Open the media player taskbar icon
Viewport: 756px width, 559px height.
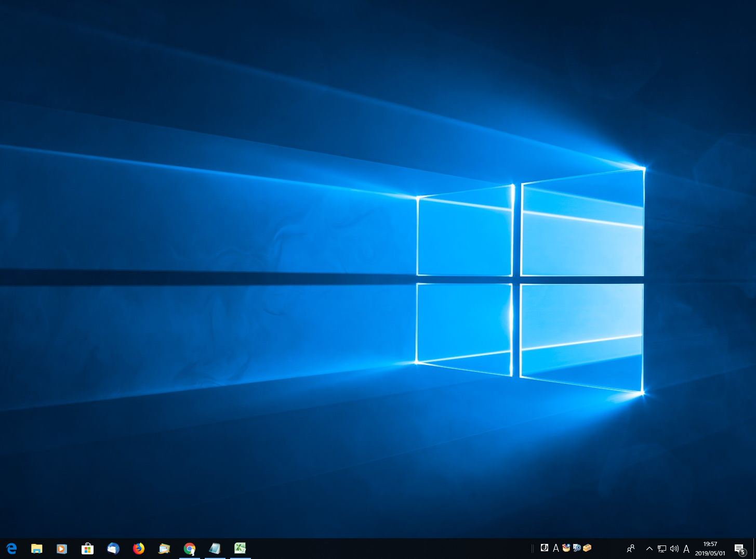click(62, 548)
